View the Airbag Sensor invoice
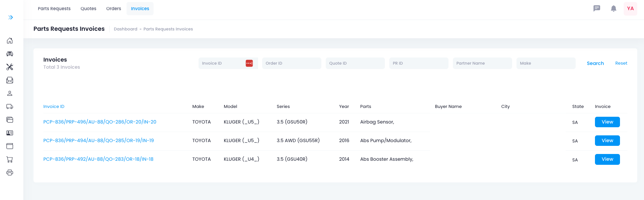Image resolution: width=644 pixels, height=200 pixels. (607, 122)
